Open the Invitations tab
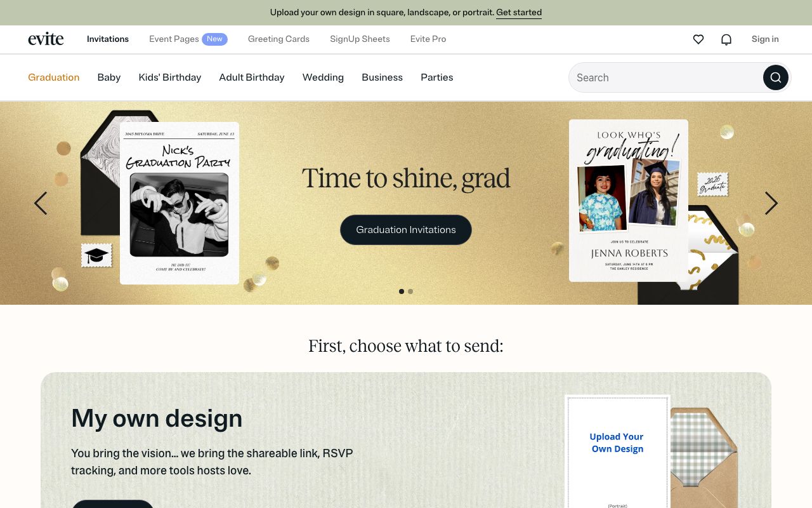812x508 pixels. coord(108,39)
